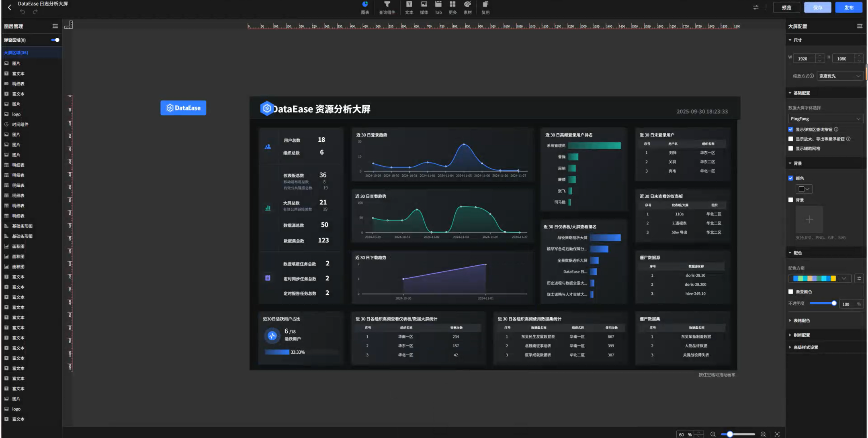
Task: Enable 显示辅助网格 checkbox
Action: tap(791, 149)
